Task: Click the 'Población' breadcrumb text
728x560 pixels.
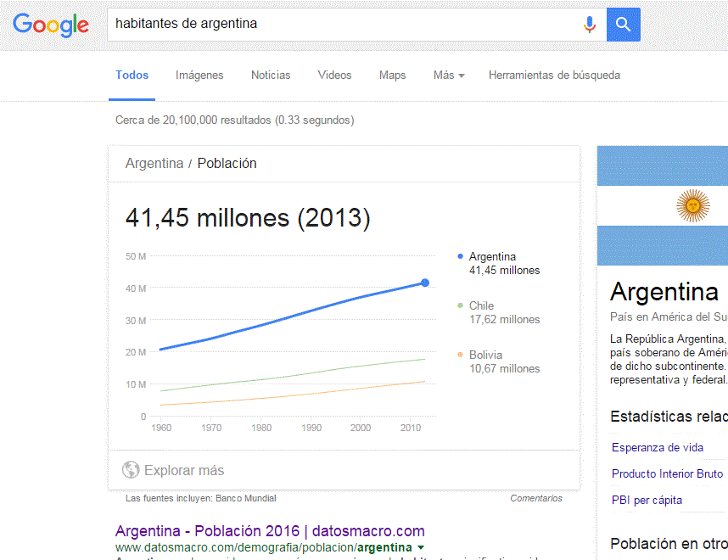Action: click(227, 164)
